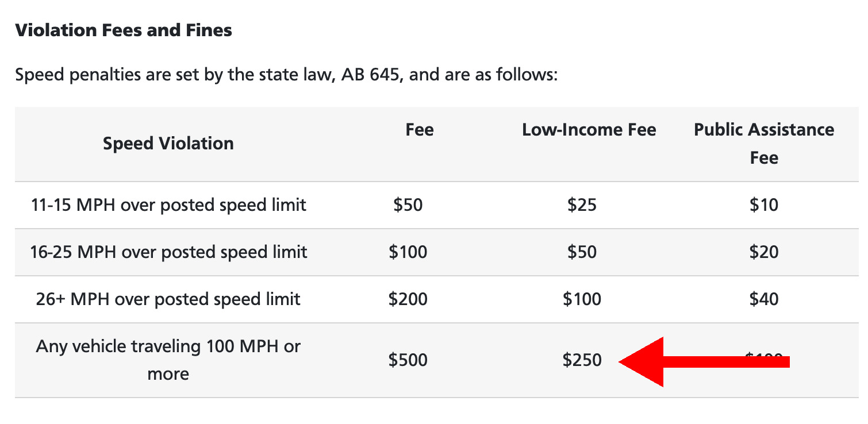Select the "Fee" column header
The width and height of the screenshot is (868, 424).
pos(419,130)
